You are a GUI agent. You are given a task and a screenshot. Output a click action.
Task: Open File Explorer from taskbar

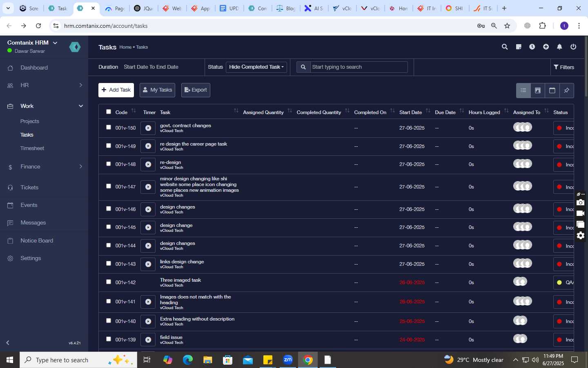(207, 360)
